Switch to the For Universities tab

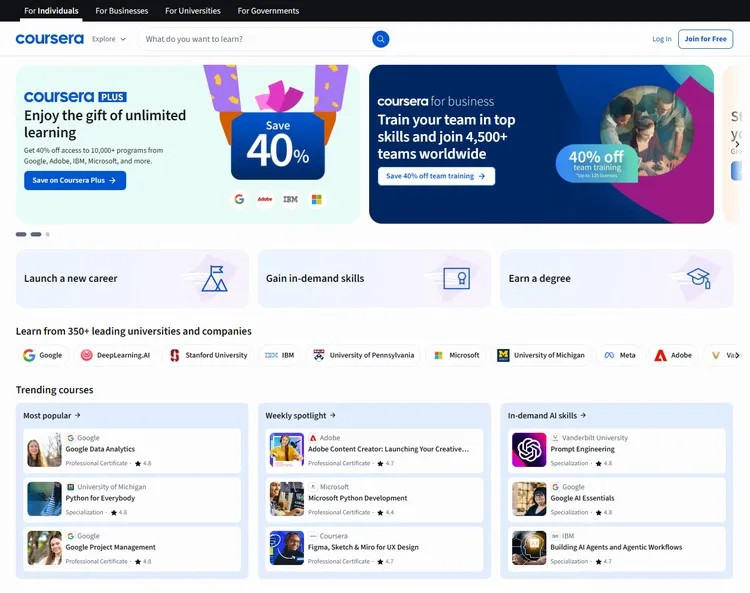tap(193, 11)
